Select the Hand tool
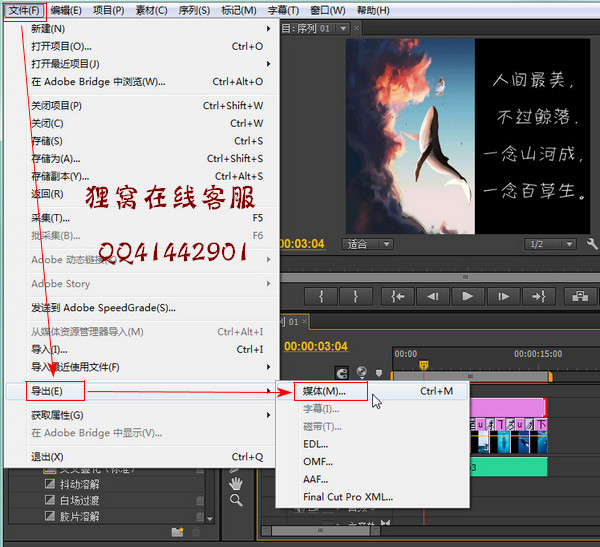The height and width of the screenshot is (547, 600). point(236,483)
